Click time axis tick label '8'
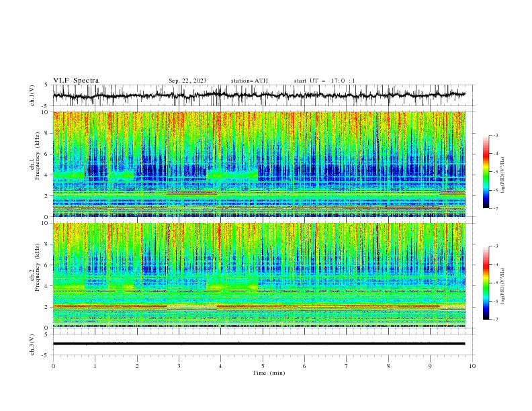This screenshot has width=532, height=411. (x=388, y=366)
